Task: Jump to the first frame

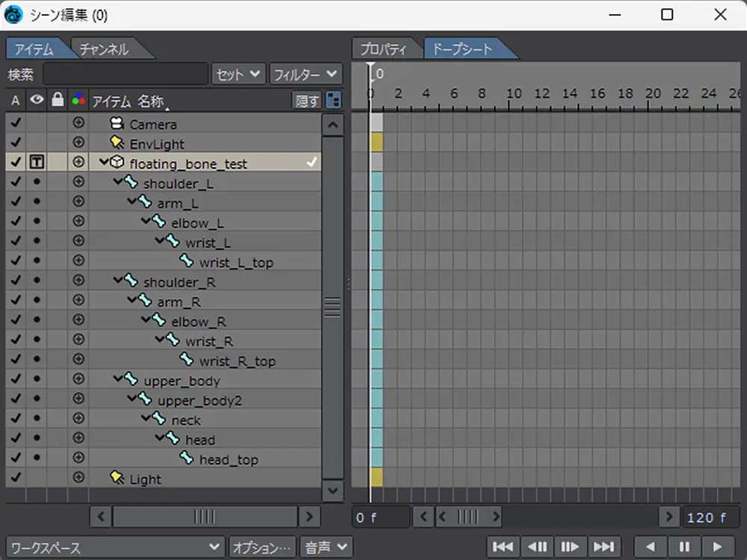Action: [x=503, y=547]
